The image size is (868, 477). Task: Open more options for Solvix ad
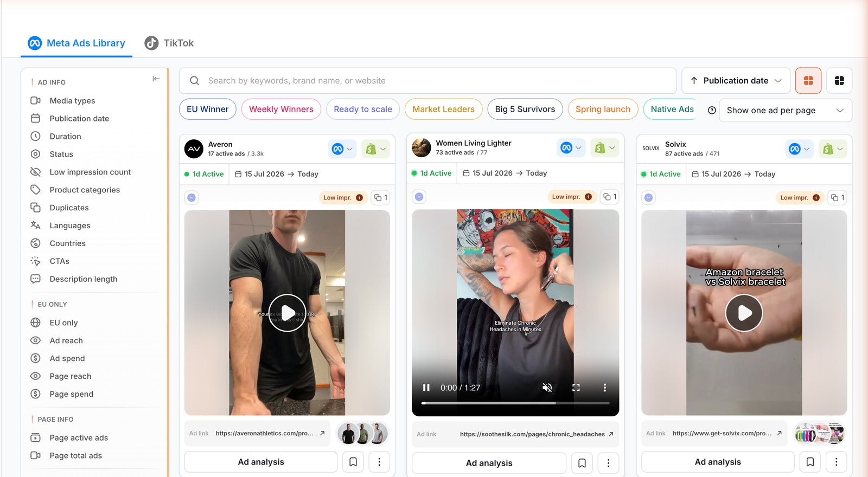point(836,462)
